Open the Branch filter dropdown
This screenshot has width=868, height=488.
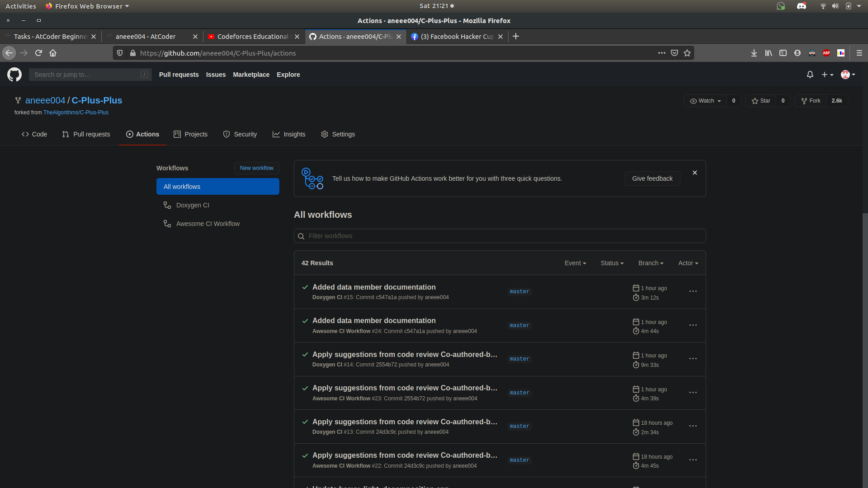point(651,263)
